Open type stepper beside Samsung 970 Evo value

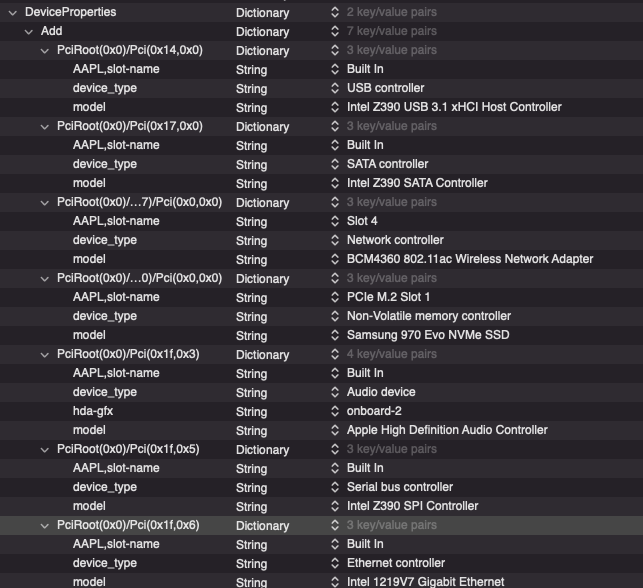pos(336,335)
